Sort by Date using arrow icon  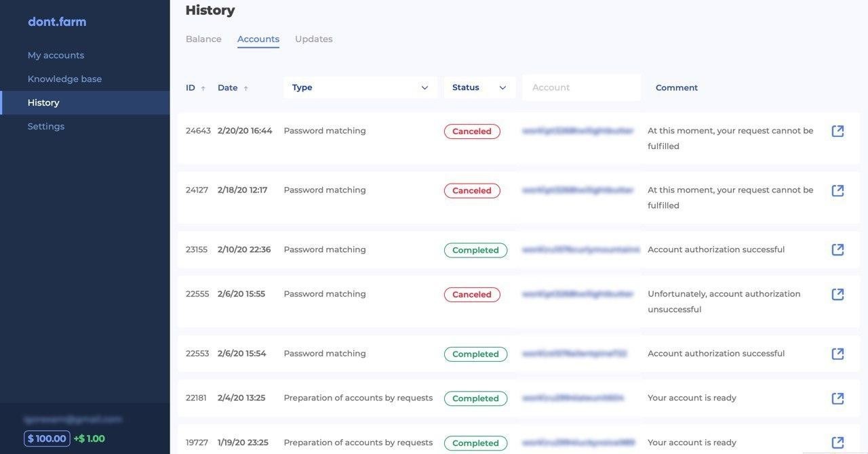(x=245, y=88)
